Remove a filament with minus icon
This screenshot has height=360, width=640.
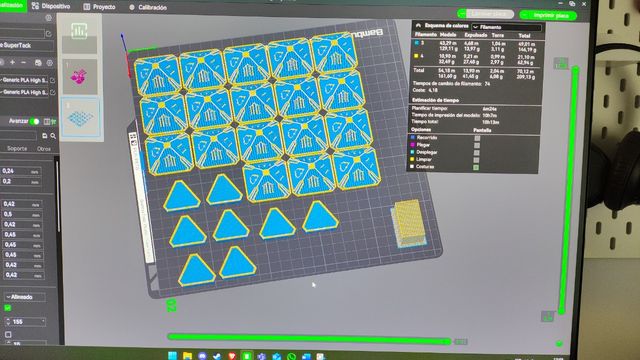coord(24,62)
